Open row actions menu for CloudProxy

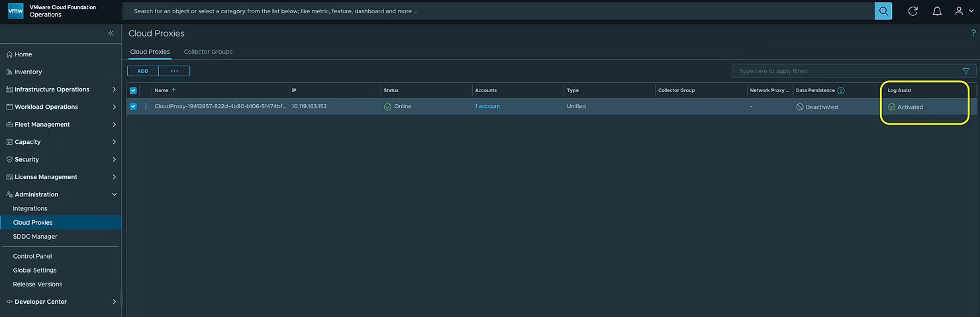(x=146, y=106)
